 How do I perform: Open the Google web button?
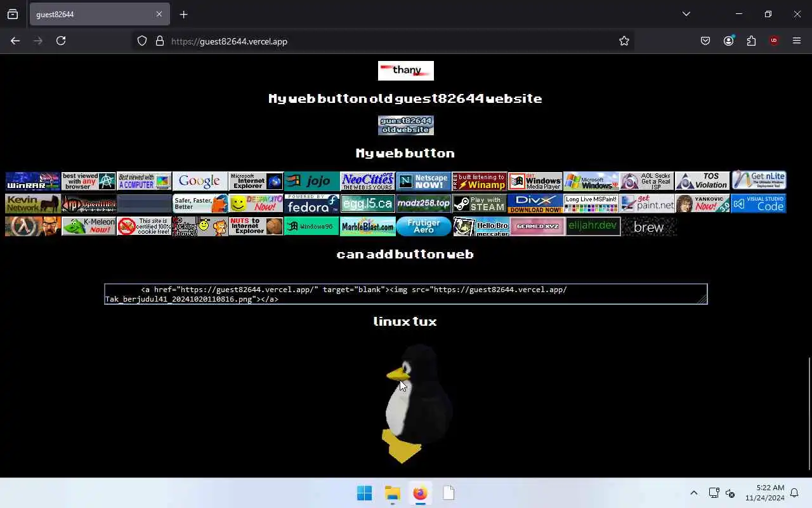coord(200,181)
